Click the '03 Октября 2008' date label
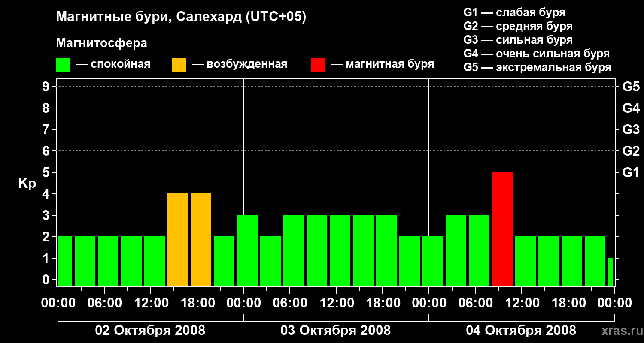This screenshot has height=343, width=644. click(336, 331)
